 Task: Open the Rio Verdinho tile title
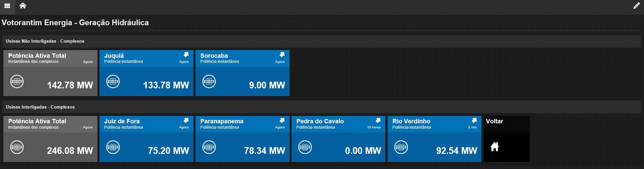(x=411, y=121)
